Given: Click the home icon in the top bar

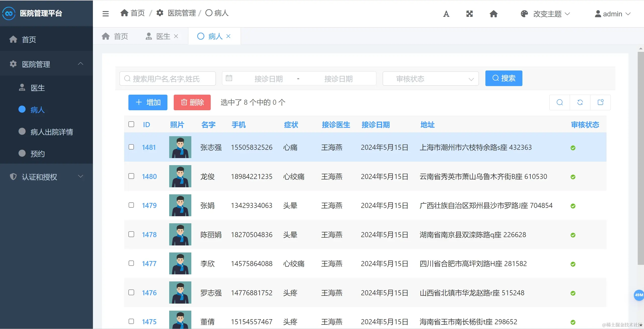Looking at the screenshot, I should pos(493,14).
